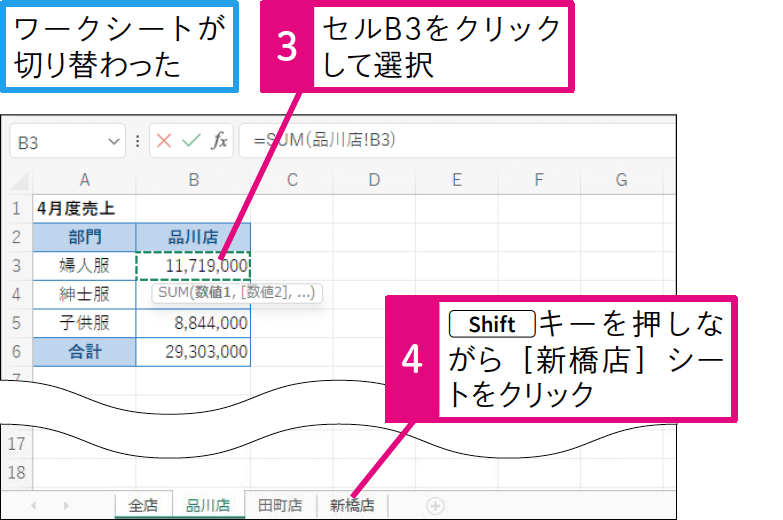Confirm the formula with the checkmark icon
783x520 pixels.
coord(191,141)
